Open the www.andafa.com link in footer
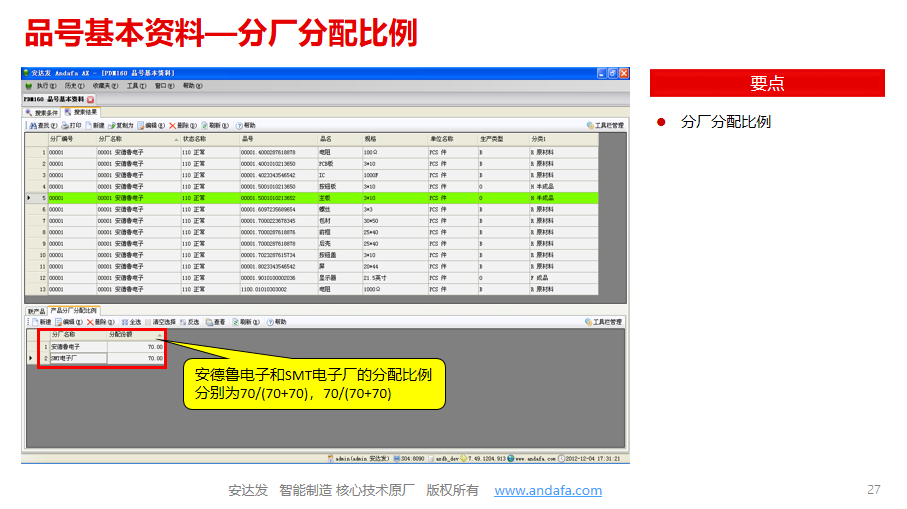Screen dimensions: 907x509 (x=548, y=490)
